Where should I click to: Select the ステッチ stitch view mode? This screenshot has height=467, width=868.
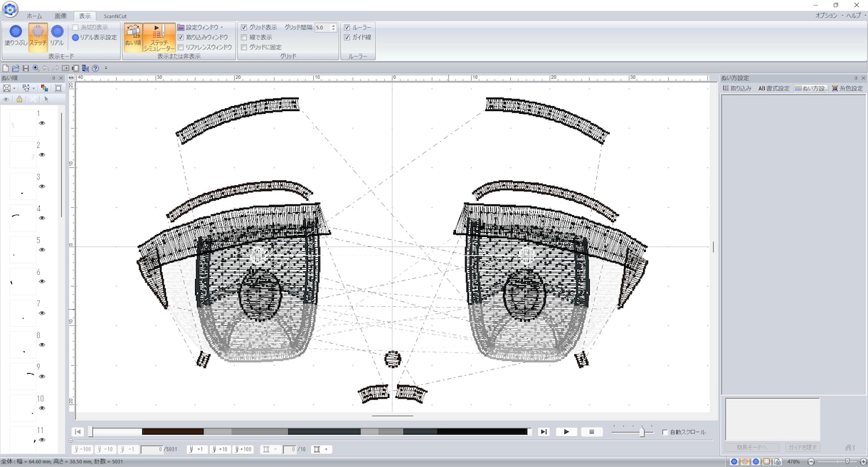(38, 36)
